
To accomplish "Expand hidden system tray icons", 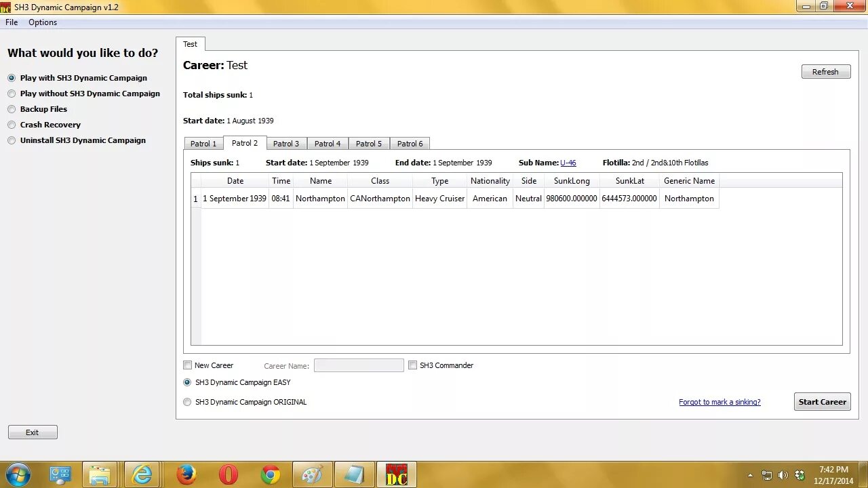I will [750, 475].
